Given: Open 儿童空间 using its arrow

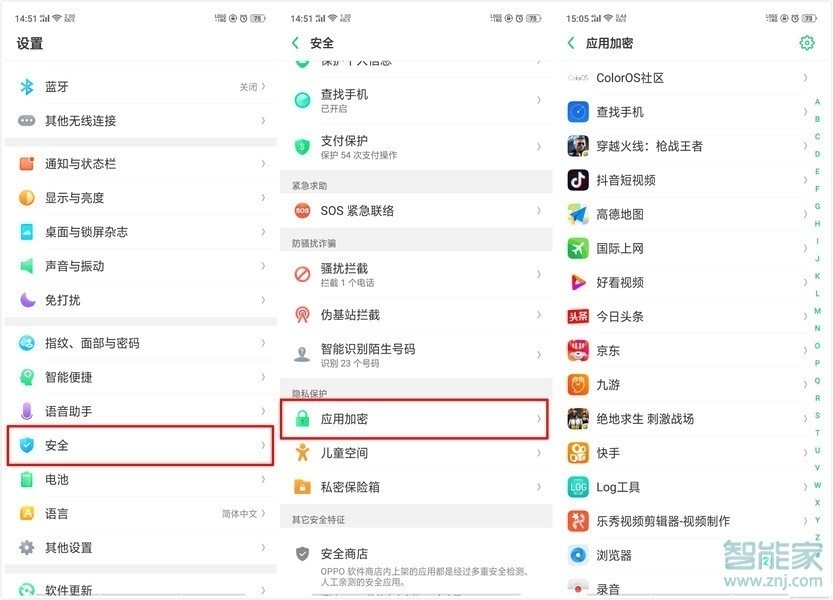Looking at the screenshot, I should coord(541,453).
